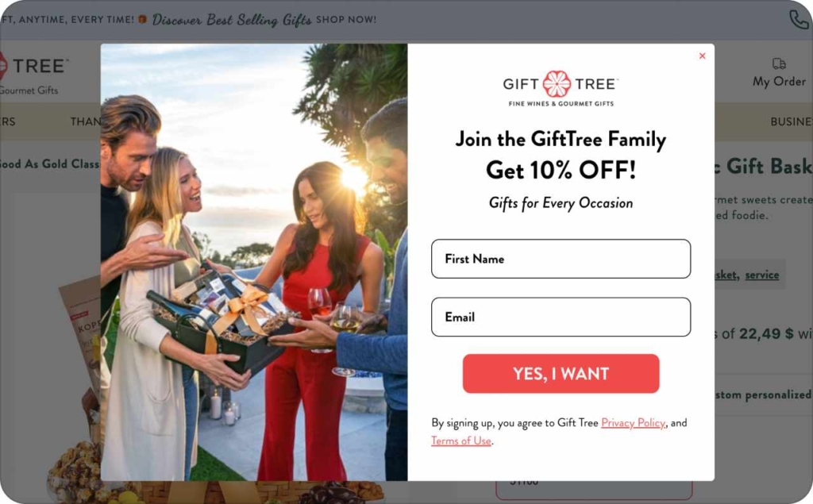Viewport: 813px width, 504px height.
Task: Focus the Email input field
Action: click(561, 317)
